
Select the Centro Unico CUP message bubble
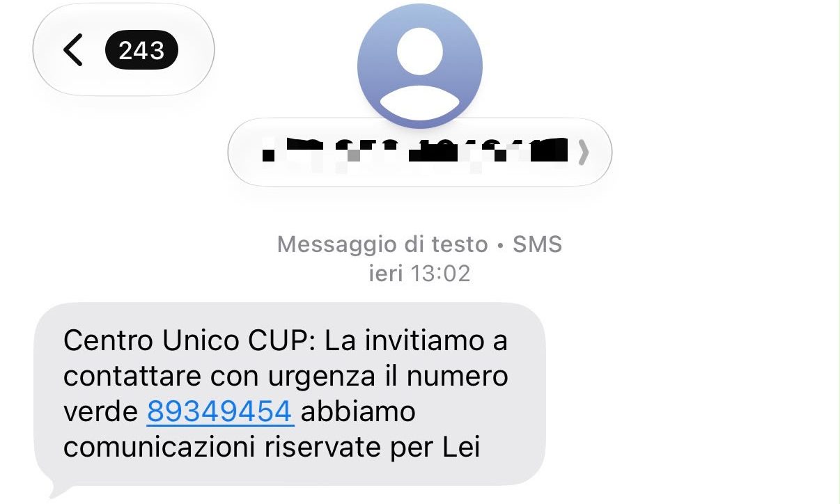pos(290,394)
